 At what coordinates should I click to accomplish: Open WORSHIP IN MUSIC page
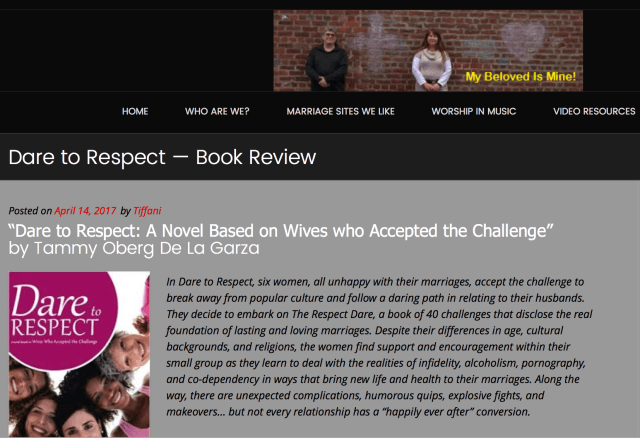click(x=473, y=111)
